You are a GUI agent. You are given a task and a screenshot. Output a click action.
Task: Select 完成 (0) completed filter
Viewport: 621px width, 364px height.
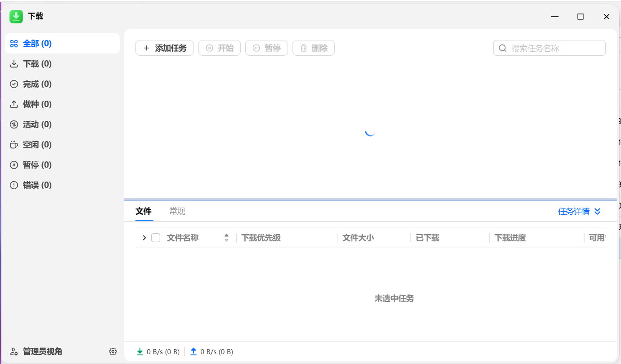pos(62,84)
